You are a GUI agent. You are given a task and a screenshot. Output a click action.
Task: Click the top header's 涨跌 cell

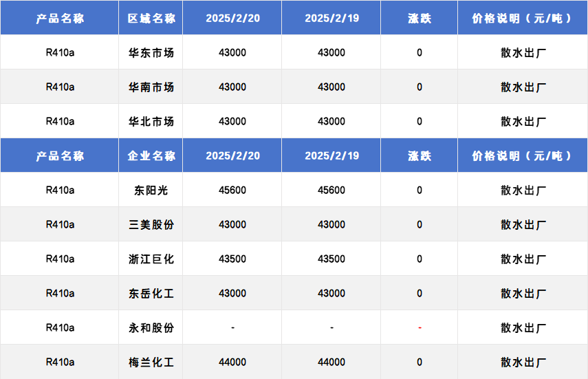click(420, 18)
